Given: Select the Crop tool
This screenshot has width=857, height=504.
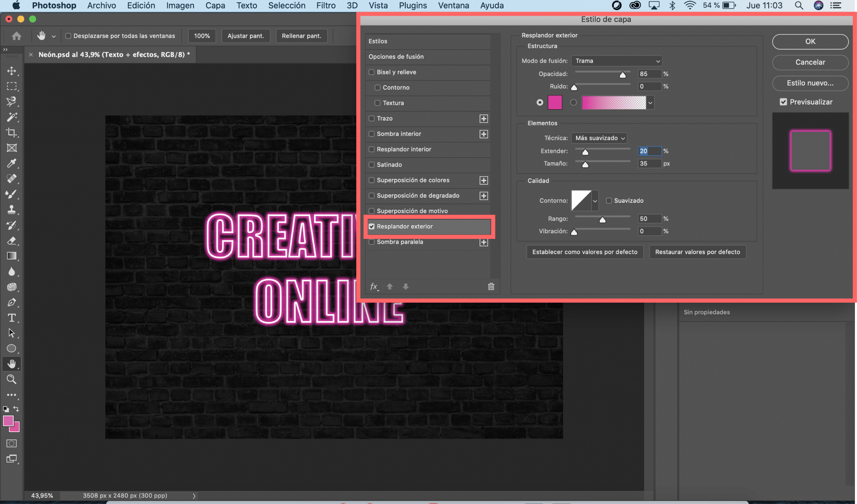Looking at the screenshot, I should point(12,132).
